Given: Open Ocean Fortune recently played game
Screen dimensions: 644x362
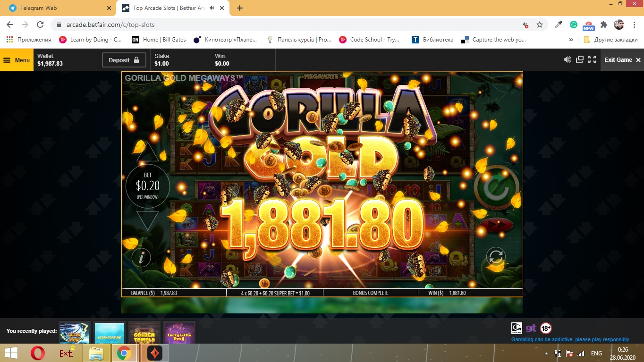Looking at the screenshot, I should 109,333.
